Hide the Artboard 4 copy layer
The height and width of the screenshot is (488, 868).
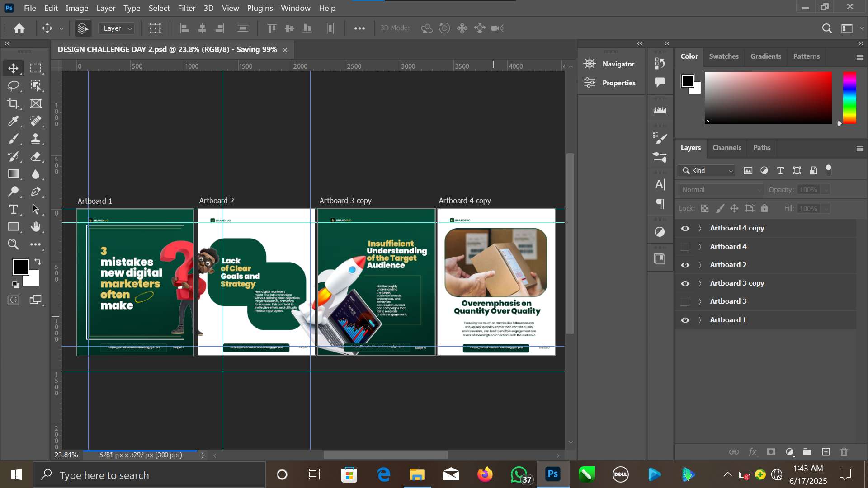coord(685,228)
